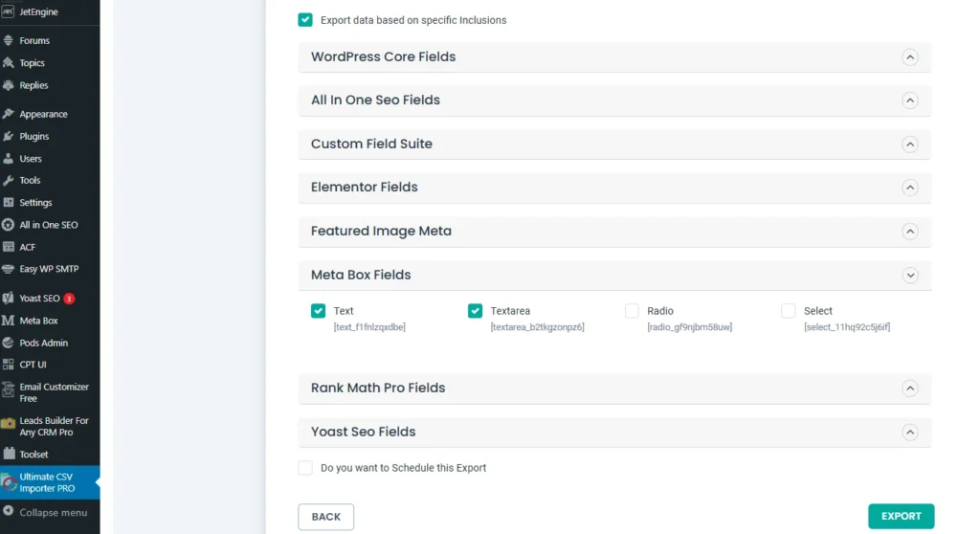Click the BACK button
Screen dimensions: 980x534
point(325,517)
